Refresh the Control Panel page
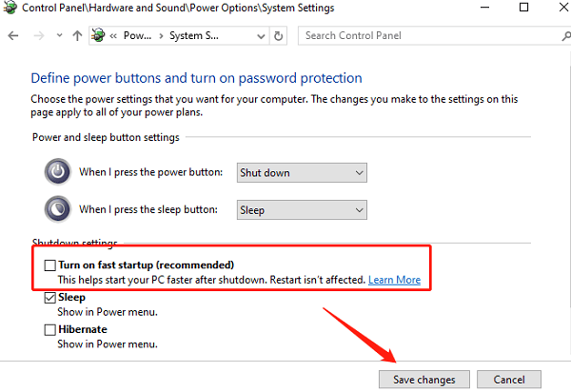The width and height of the screenshot is (571, 392). coord(278,36)
